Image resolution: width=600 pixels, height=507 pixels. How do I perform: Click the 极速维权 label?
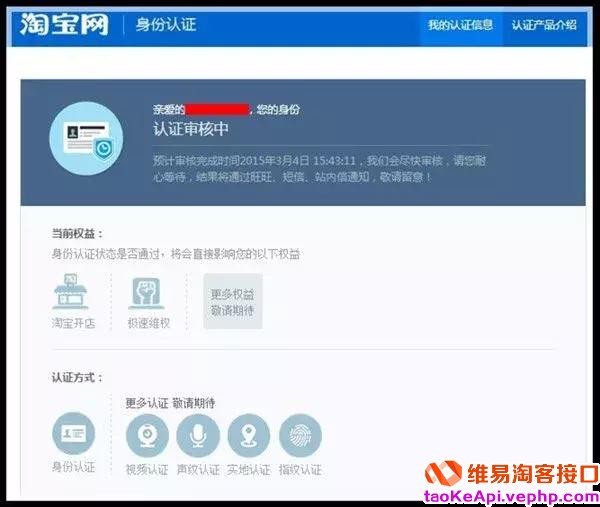148,323
